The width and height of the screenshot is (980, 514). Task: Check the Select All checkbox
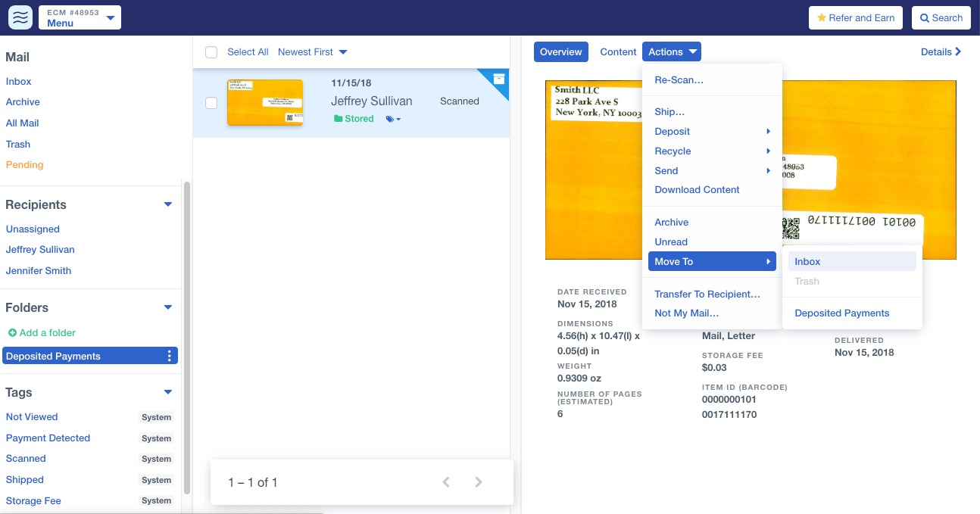coord(211,51)
